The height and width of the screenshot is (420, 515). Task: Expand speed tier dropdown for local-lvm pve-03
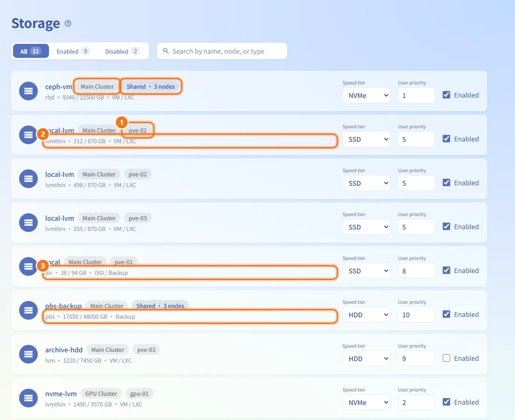[x=366, y=227]
